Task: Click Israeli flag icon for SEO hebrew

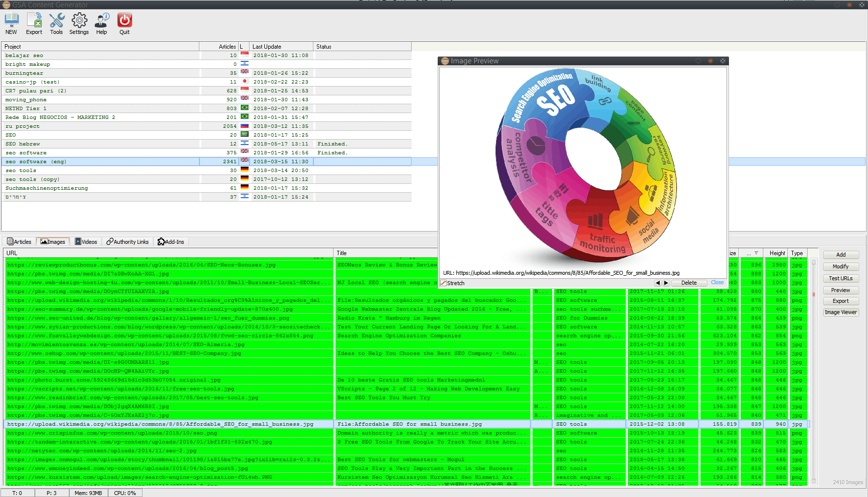Action: [245, 143]
